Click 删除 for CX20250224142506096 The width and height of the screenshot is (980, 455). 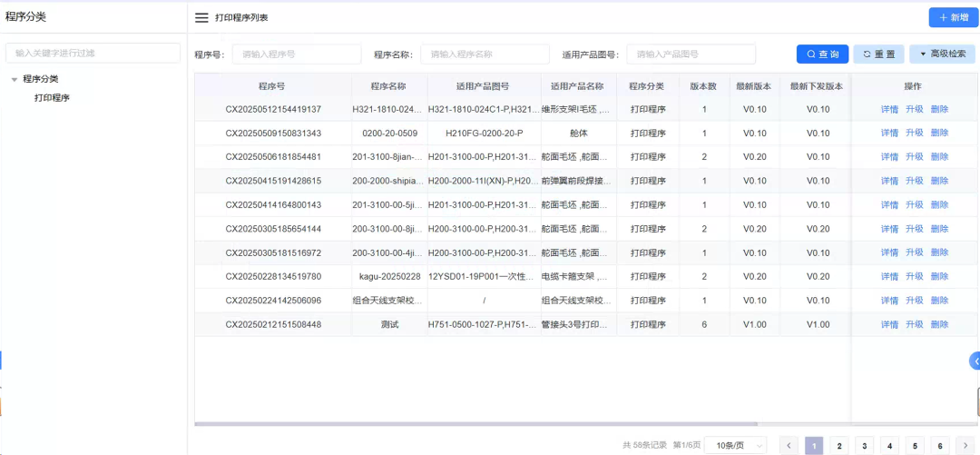pyautogui.click(x=939, y=301)
